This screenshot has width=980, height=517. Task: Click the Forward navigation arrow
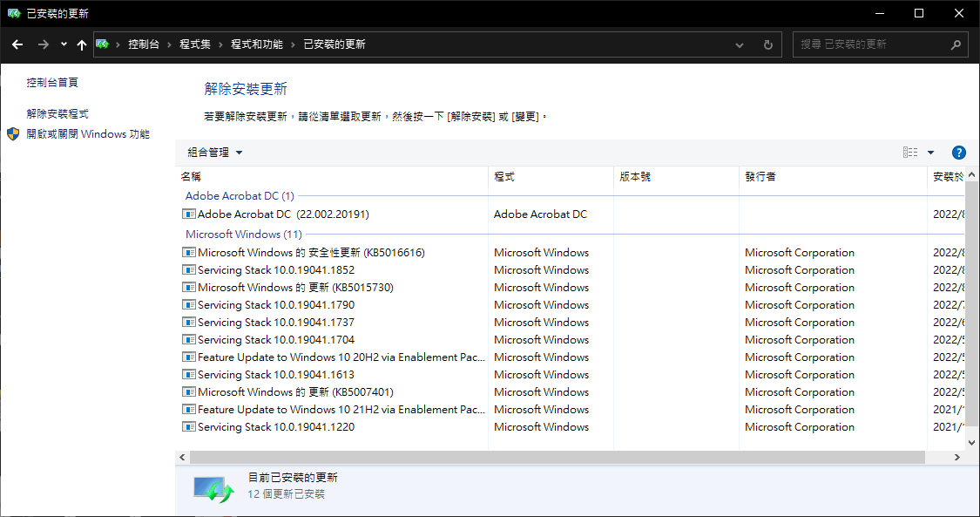pos(44,44)
